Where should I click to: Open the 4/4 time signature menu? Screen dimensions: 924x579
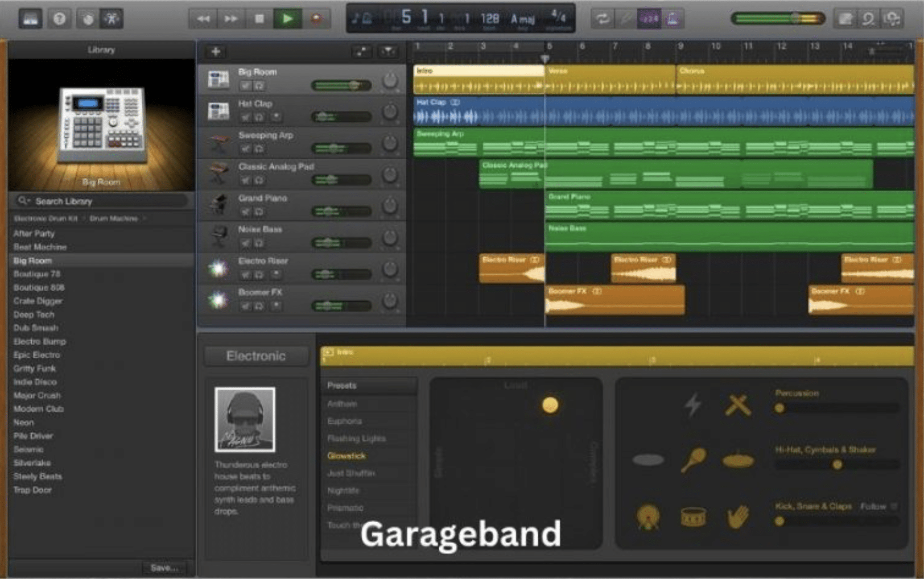click(x=559, y=17)
